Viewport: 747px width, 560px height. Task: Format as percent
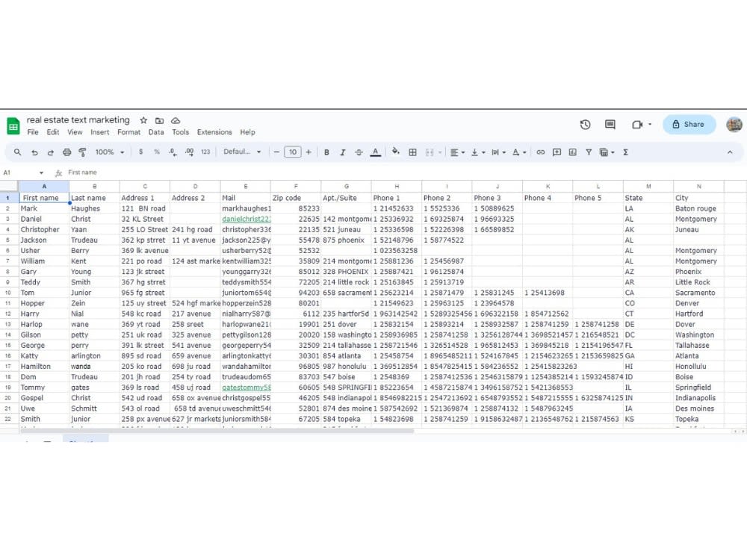[x=157, y=152]
